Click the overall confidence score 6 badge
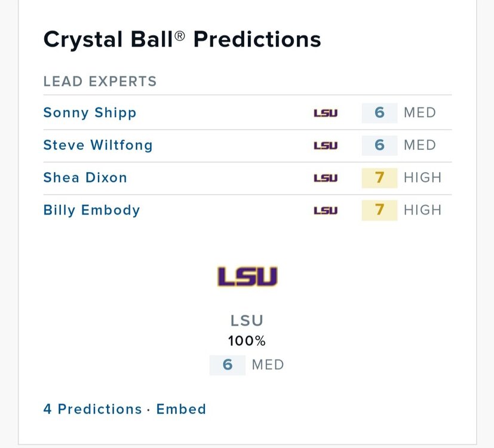 [x=228, y=364]
